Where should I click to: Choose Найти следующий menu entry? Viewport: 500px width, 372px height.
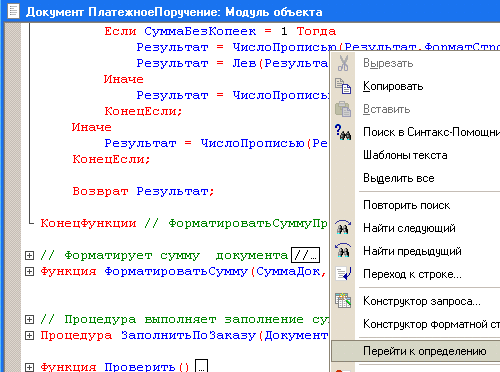click(409, 228)
